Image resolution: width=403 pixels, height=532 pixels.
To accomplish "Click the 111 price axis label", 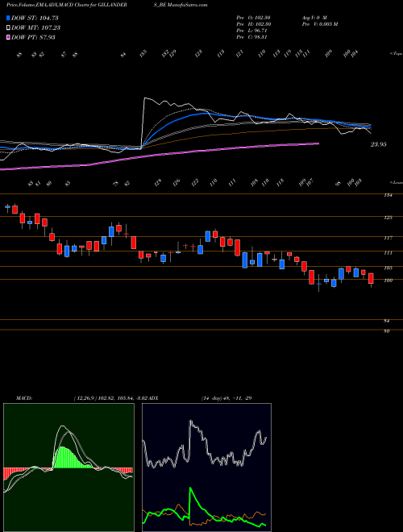I will tap(388, 253).
